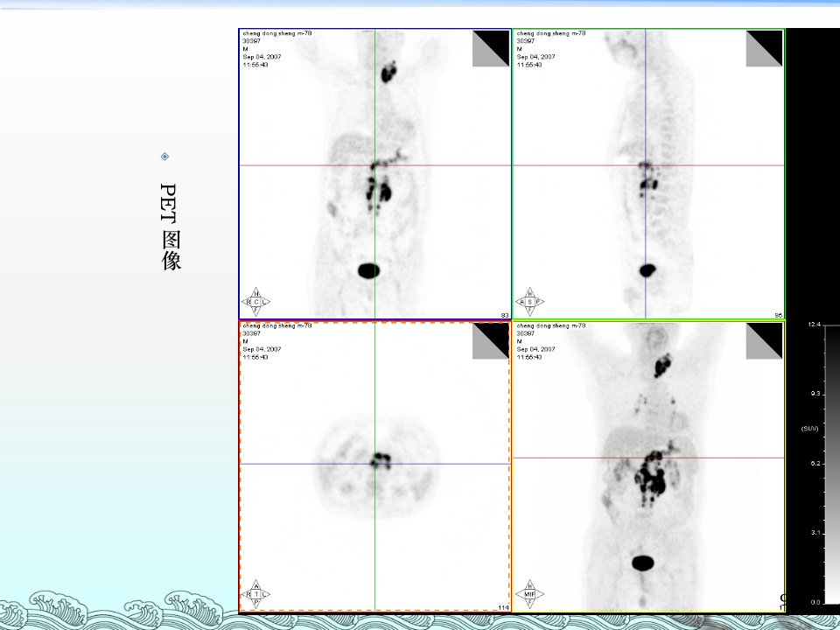Click the 3.1 label on SUV scale

[815, 533]
